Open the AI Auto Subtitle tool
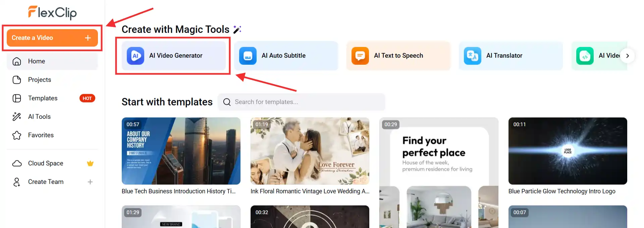 click(286, 56)
